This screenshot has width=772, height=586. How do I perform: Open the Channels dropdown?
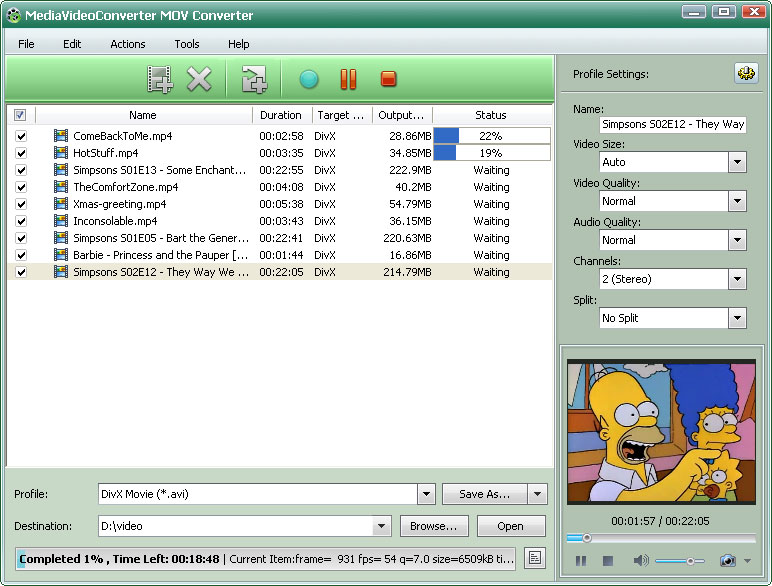737,279
